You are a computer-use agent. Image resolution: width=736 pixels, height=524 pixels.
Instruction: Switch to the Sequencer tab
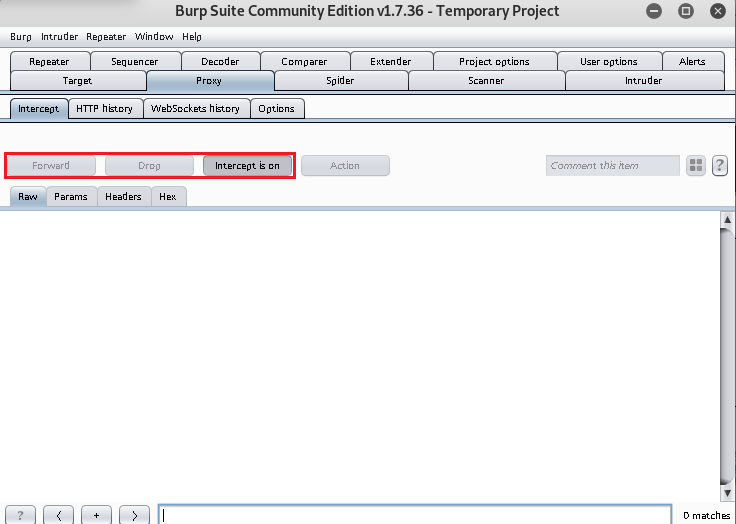coord(135,62)
